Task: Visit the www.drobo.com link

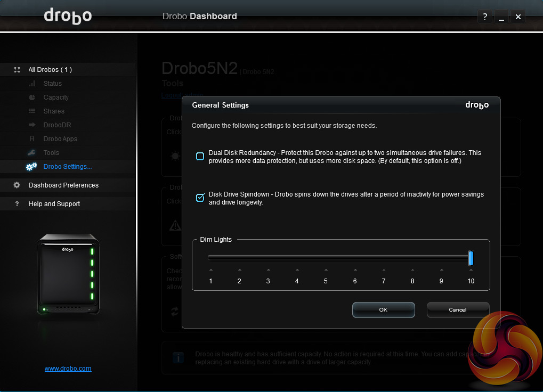Action: click(x=68, y=369)
